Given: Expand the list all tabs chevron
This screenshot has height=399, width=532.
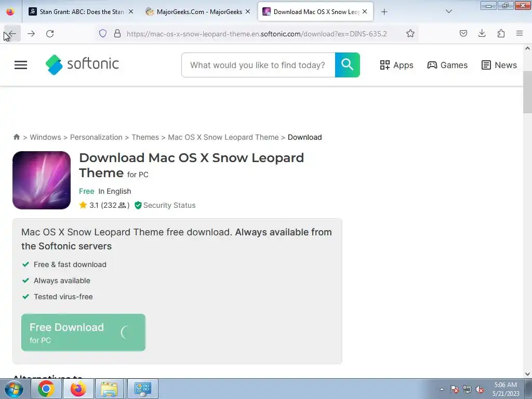Looking at the screenshot, I should pos(448,11).
